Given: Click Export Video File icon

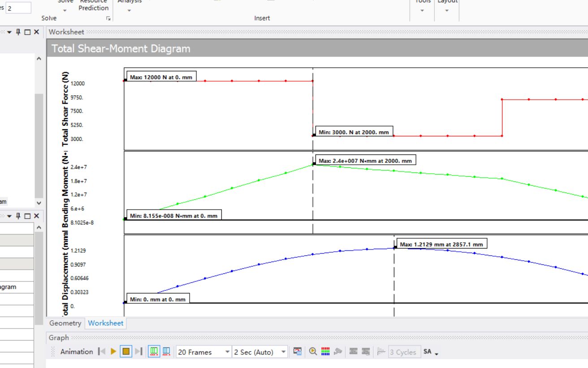Looking at the screenshot, I should coord(298,351).
